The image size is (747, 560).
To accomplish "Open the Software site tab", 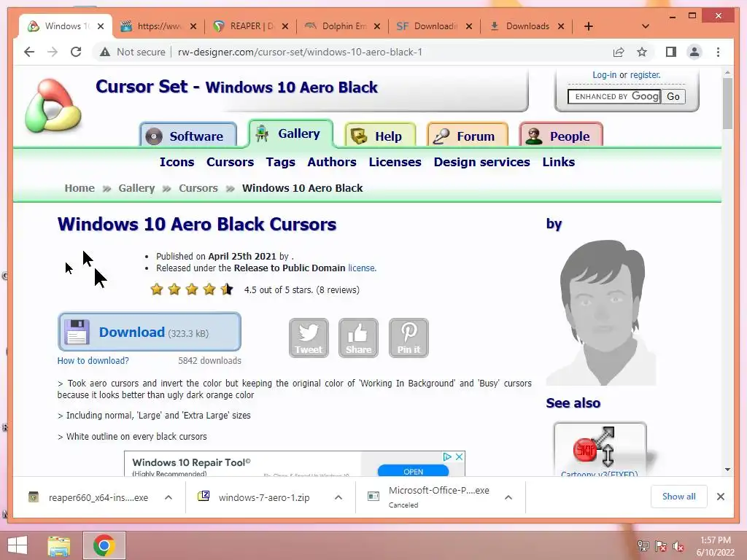I will [x=188, y=135].
